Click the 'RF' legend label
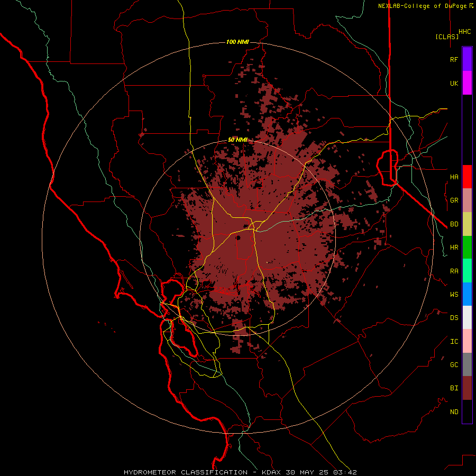The image size is (476, 476). pos(454,59)
